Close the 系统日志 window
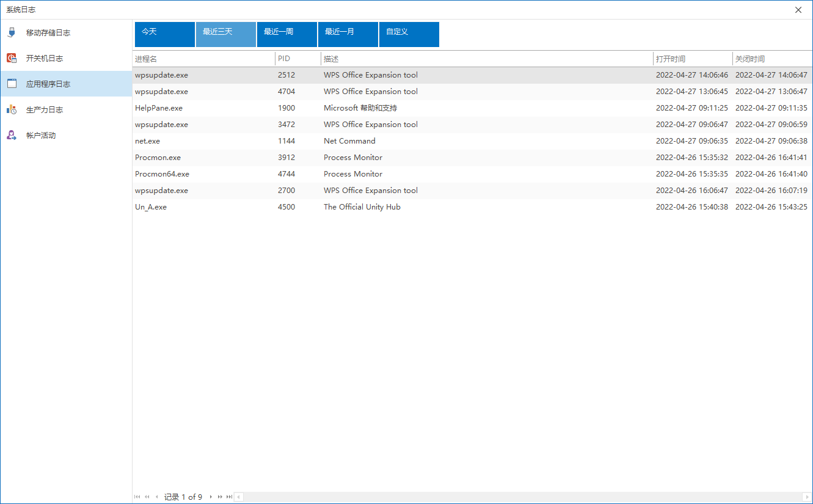Screen dimensions: 813x504 [x=798, y=10]
